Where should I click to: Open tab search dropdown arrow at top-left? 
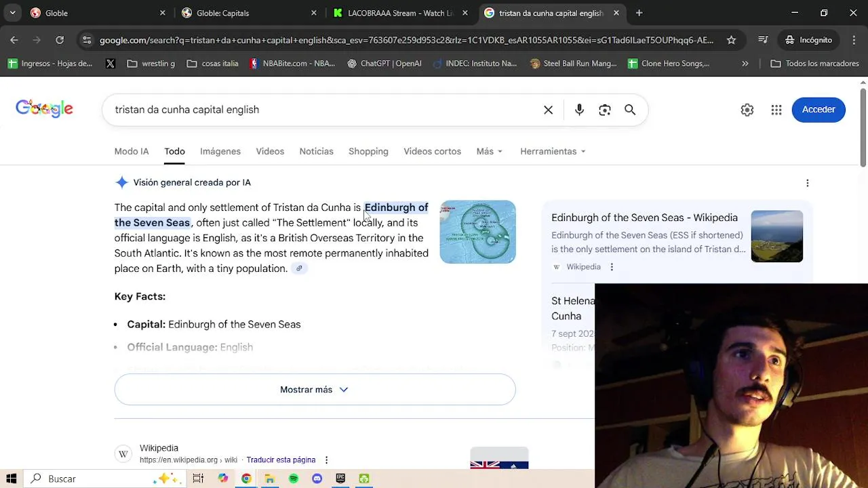[12, 13]
